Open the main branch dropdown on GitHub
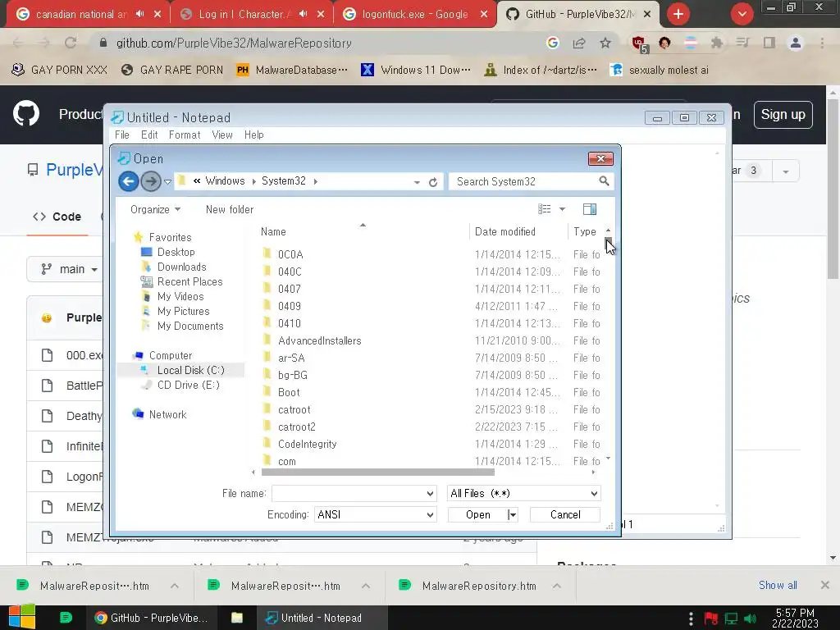Viewport: 840px width, 630px height. pos(69,269)
